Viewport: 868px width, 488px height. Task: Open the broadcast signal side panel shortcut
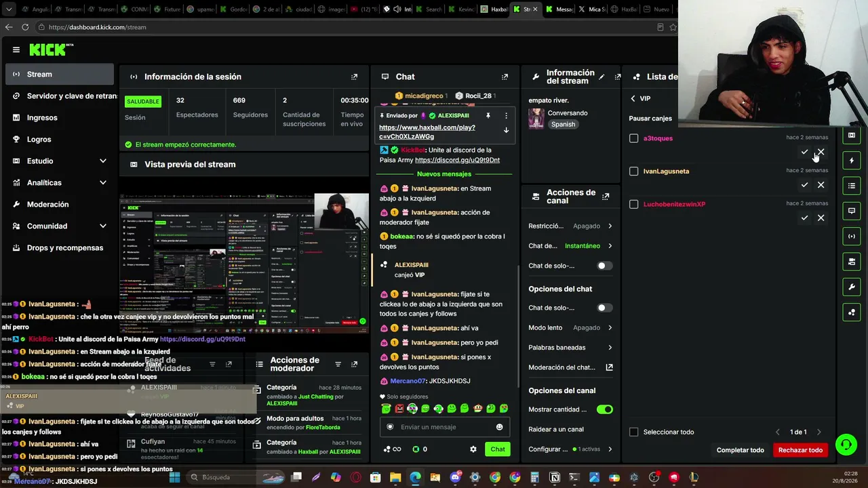852,237
